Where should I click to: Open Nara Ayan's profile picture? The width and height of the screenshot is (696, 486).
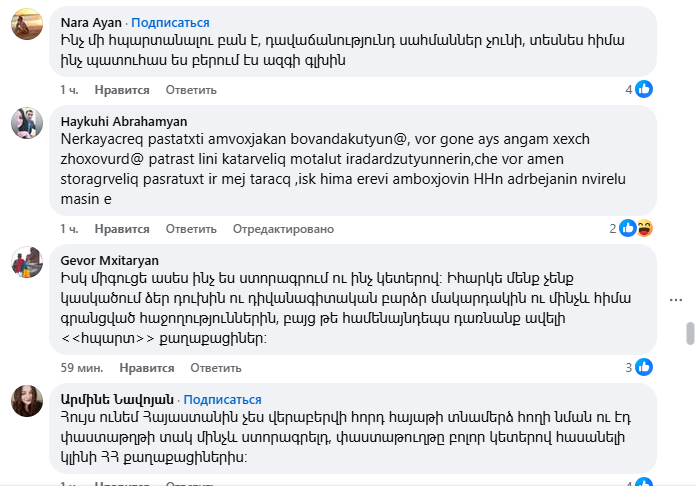coord(25,25)
